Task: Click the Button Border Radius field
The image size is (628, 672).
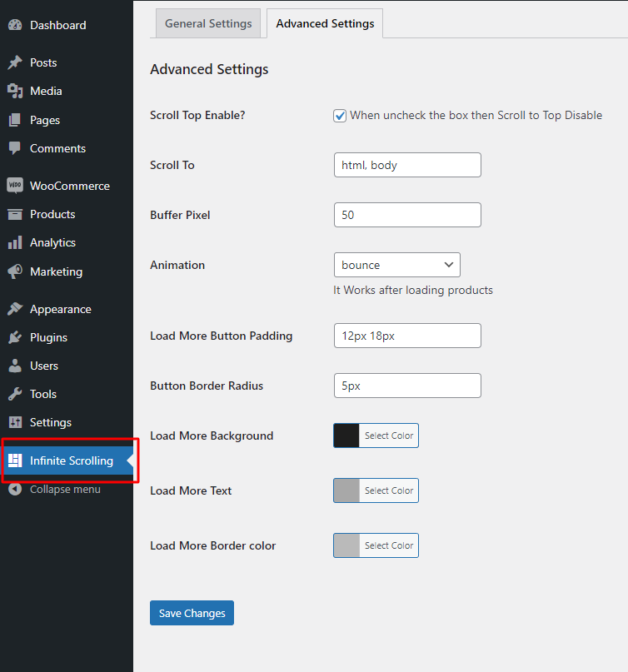Action: [x=407, y=386]
